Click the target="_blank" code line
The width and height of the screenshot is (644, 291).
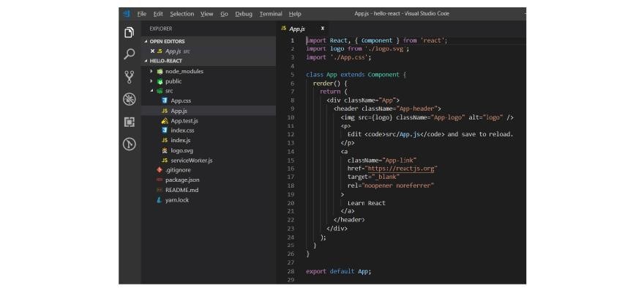tap(373, 177)
